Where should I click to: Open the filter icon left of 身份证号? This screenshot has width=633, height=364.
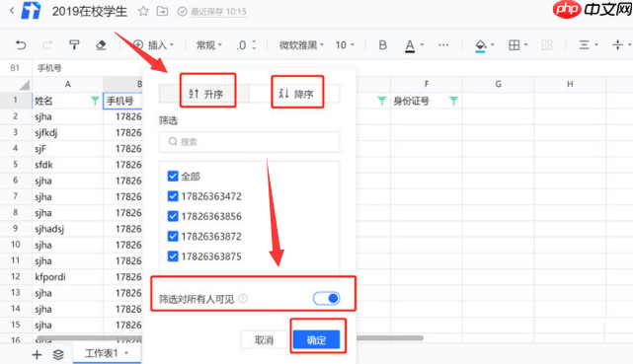pyautogui.click(x=381, y=101)
